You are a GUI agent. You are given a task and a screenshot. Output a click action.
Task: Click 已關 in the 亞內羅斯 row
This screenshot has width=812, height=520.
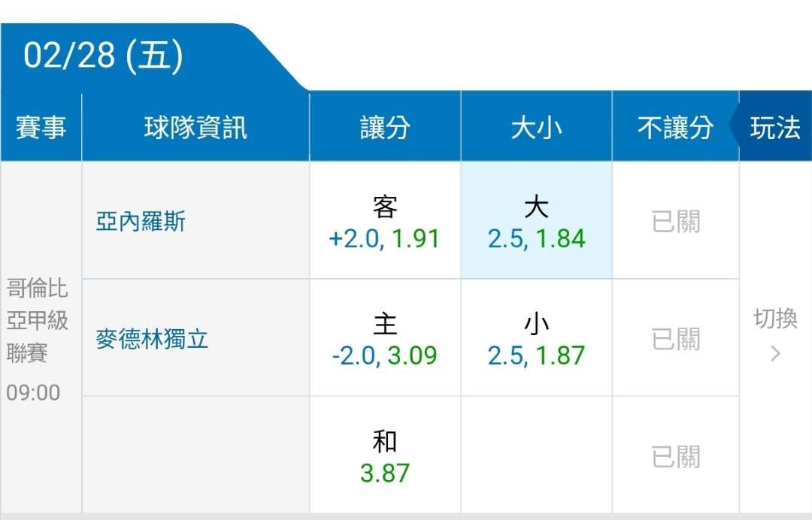[675, 222]
